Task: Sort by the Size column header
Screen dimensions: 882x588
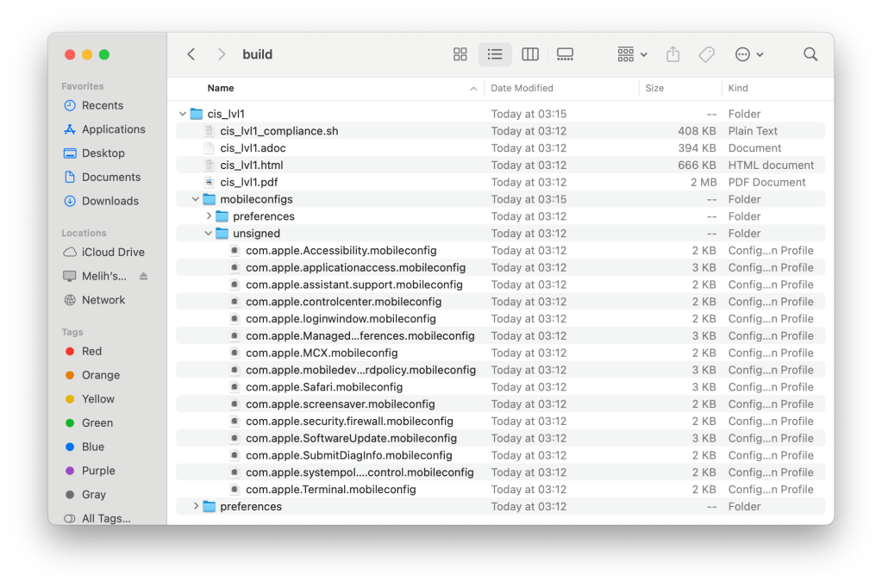Action: (655, 88)
